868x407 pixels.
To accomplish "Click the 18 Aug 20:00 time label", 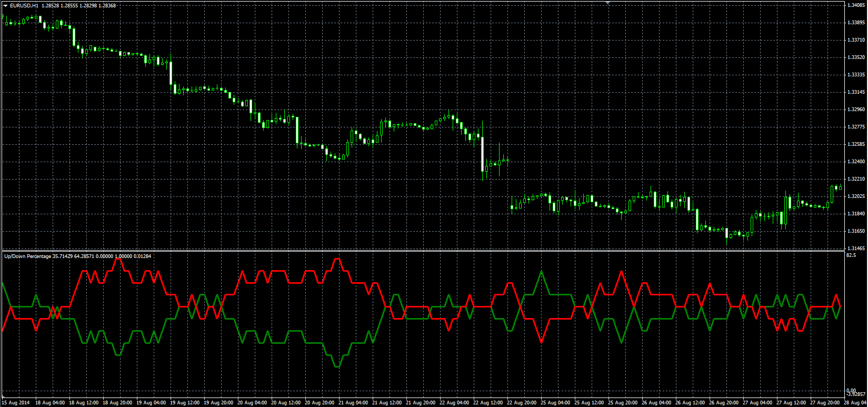I will coord(117,403).
